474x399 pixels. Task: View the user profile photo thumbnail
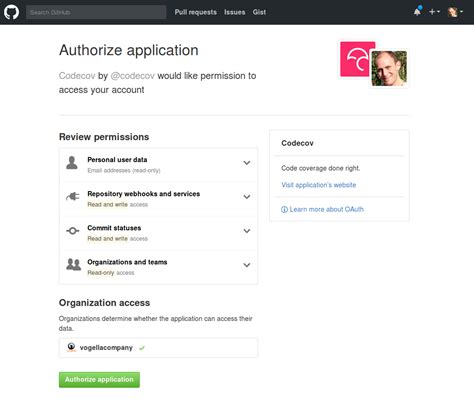389,68
